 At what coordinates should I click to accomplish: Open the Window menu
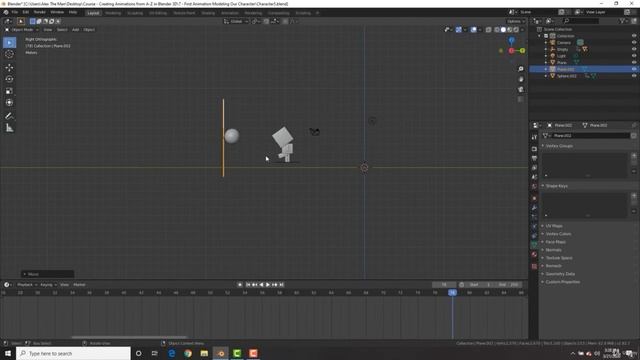point(57,12)
